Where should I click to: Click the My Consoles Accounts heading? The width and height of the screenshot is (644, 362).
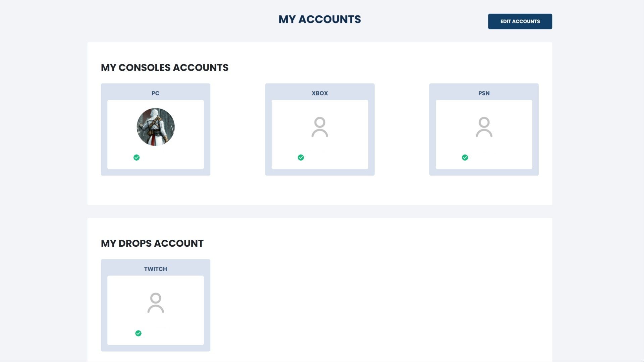tap(164, 68)
